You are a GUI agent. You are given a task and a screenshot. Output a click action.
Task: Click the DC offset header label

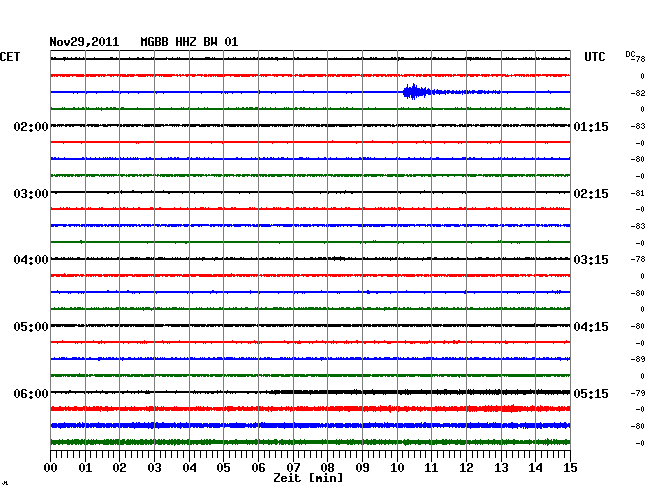pyautogui.click(x=631, y=54)
